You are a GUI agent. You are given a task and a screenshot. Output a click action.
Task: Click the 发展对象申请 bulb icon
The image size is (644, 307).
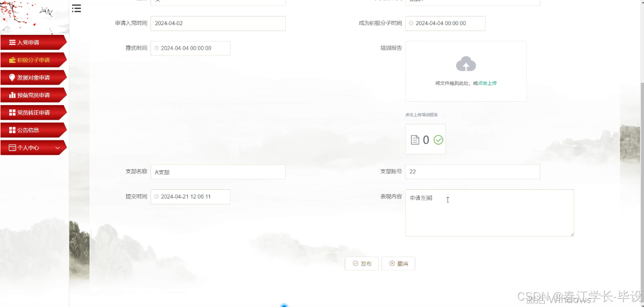(x=13, y=77)
